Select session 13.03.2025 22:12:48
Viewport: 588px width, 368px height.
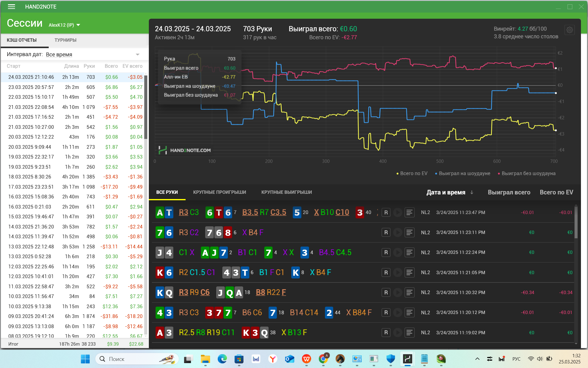(x=73, y=247)
